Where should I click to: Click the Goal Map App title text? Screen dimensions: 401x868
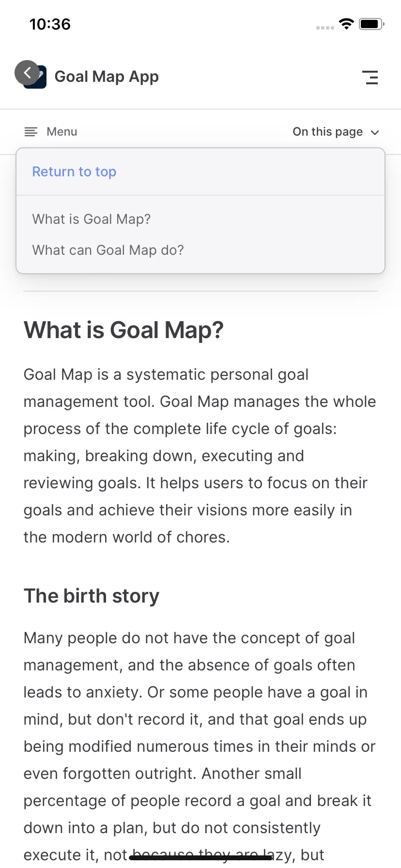click(107, 77)
